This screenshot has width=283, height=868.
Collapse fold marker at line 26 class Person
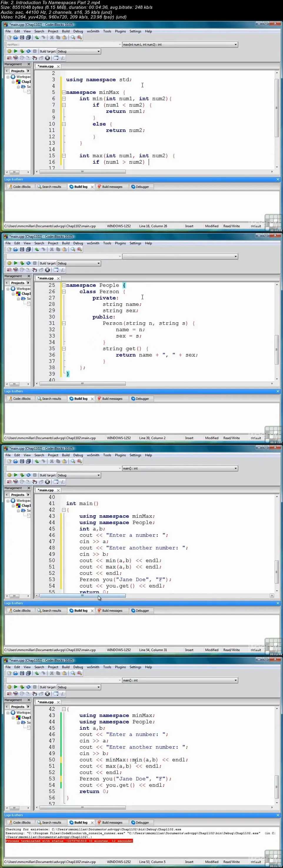point(64,292)
